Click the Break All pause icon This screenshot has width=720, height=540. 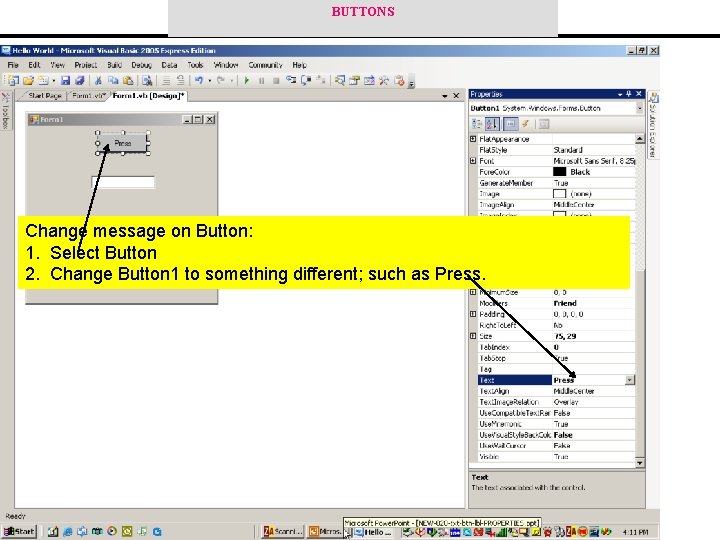(x=261, y=81)
